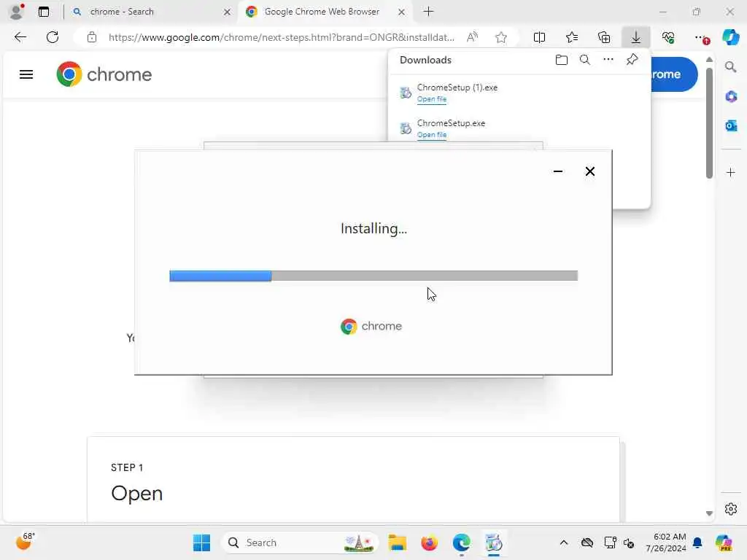Select the ChromeSetup.exe download entry
The height and width of the screenshot is (560, 747).
click(519, 128)
